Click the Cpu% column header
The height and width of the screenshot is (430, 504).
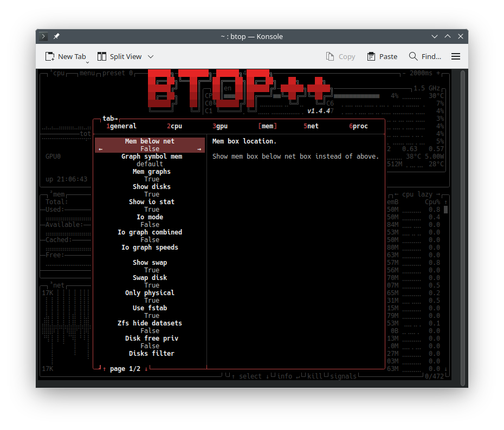pyautogui.click(x=432, y=202)
